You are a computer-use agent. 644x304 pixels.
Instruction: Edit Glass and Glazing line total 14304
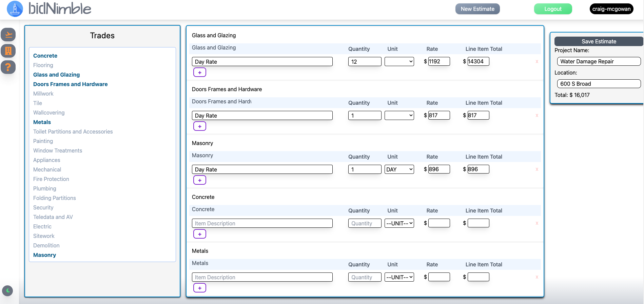click(x=479, y=61)
